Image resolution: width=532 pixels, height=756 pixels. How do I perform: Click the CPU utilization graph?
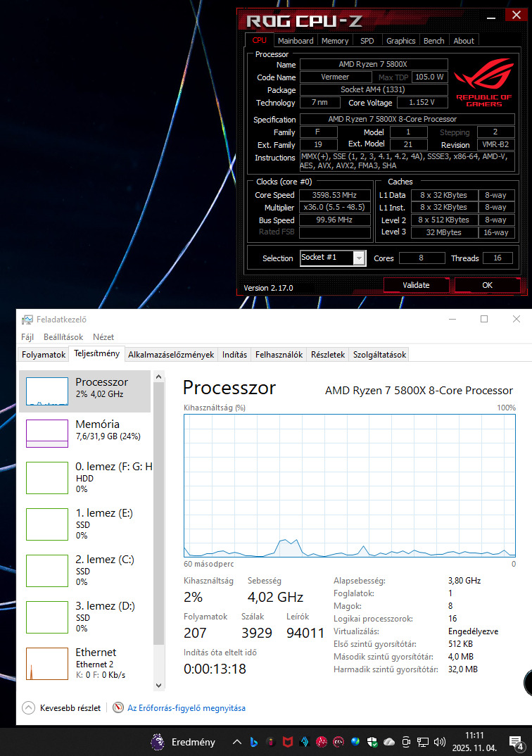pos(349,486)
